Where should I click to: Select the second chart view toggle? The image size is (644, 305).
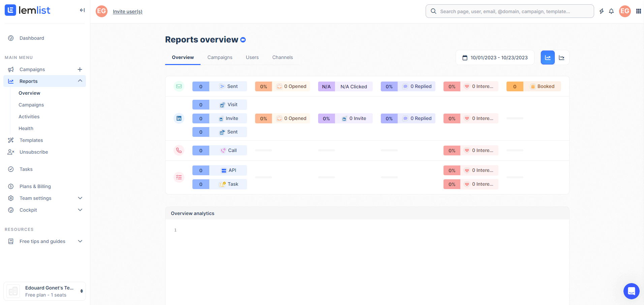(x=562, y=57)
